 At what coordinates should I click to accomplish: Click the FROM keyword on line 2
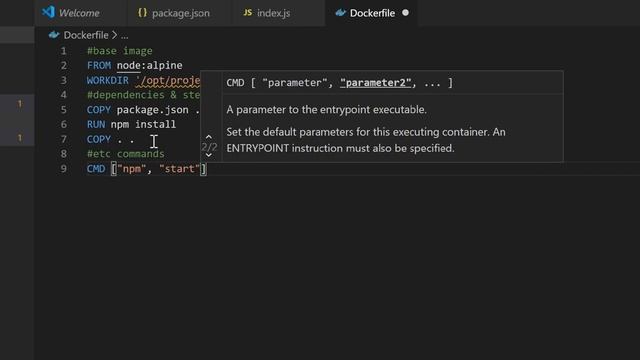98,65
